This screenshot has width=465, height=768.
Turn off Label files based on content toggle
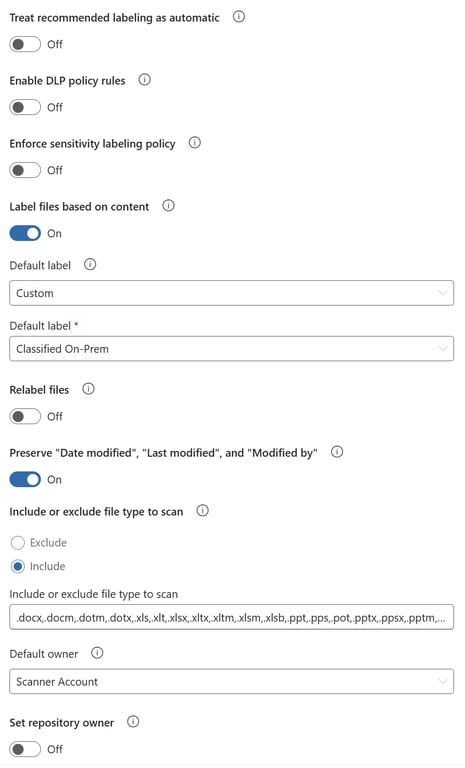point(25,233)
